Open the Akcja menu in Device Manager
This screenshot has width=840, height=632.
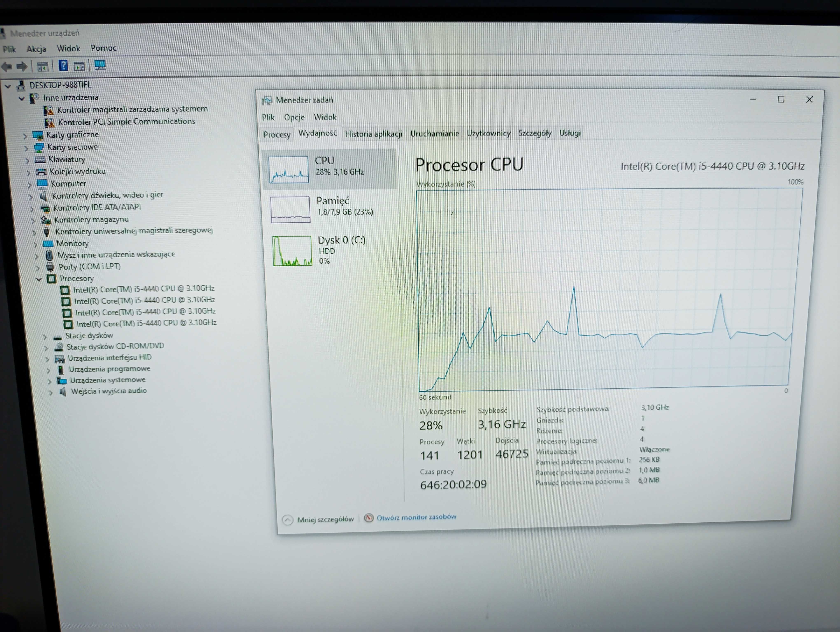pos(36,49)
